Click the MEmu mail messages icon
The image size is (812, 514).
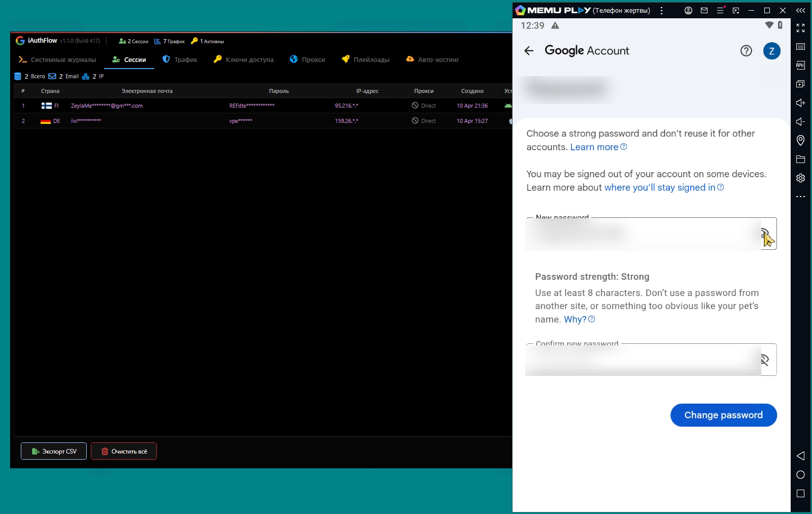(x=704, y=10)
